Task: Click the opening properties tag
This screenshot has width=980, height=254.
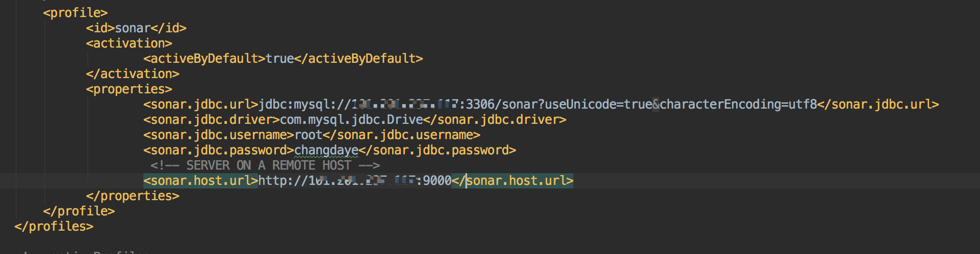Action: point(129,89)
